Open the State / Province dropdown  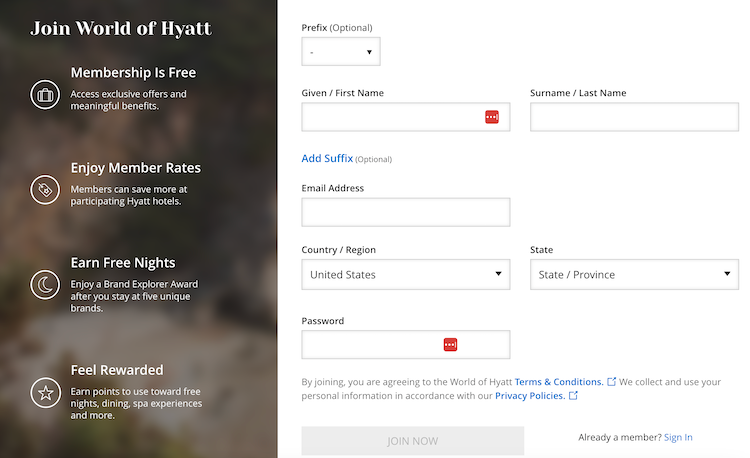634,274
